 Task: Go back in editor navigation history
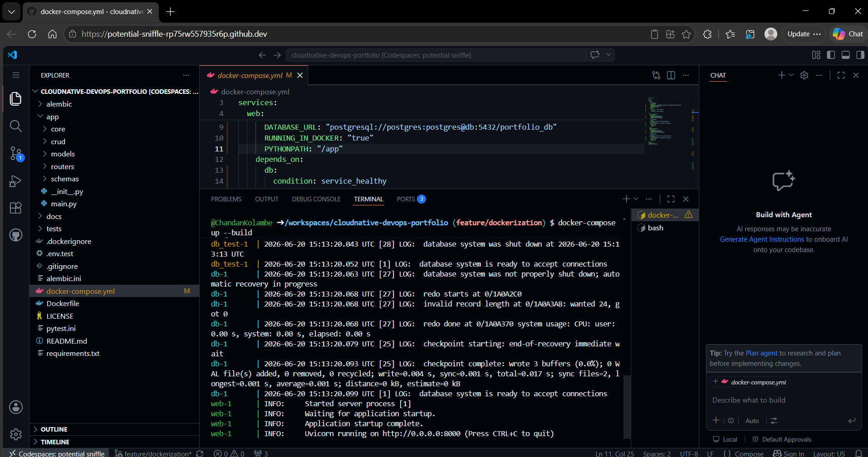pos(262,55)
